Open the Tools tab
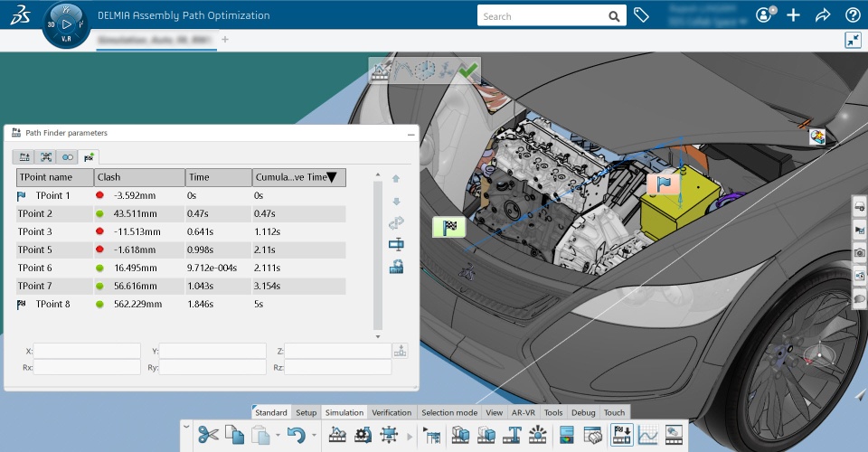The height and width of the screenshot is (452, 868). [553, 412]
